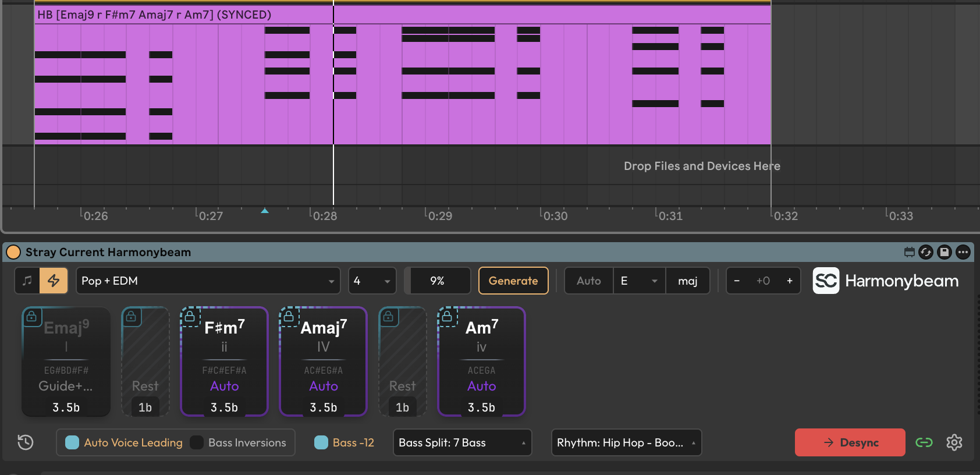This screenshot has width=980, height=475.
Task: Select the F#m7 chord name
Action: tap(225, 327)
